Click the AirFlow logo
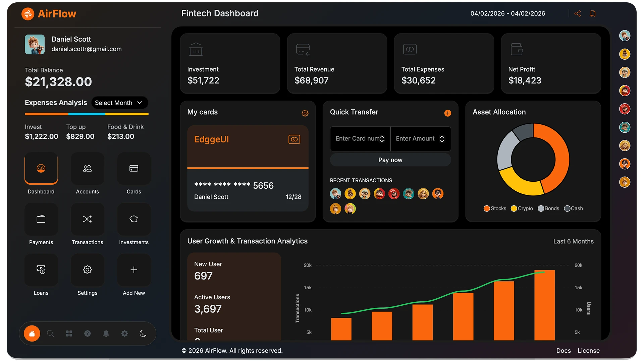This screenshot has height=362, width=644. tap(49, 14)
